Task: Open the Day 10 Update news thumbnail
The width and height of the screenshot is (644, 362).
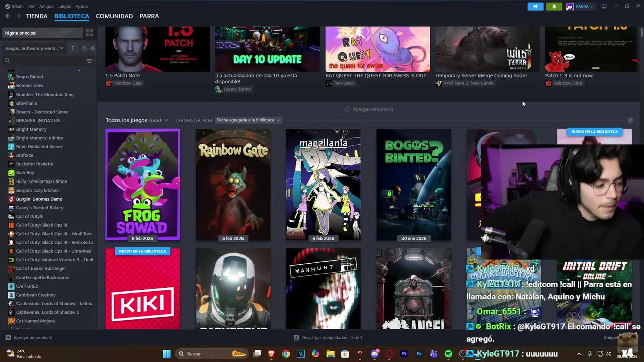Action: (x=267, y=49)
